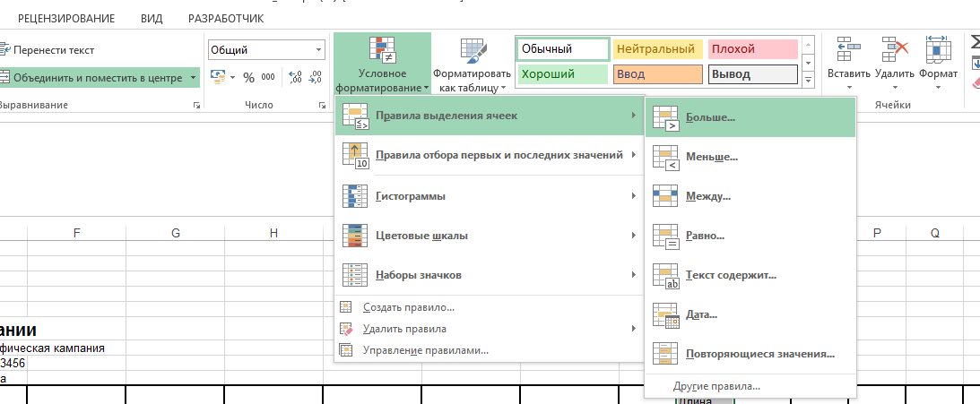Image resolution: width=980 pixels, height=404 pixels.
Task: Click the Формат cells icon
Action: coord(938,51)
